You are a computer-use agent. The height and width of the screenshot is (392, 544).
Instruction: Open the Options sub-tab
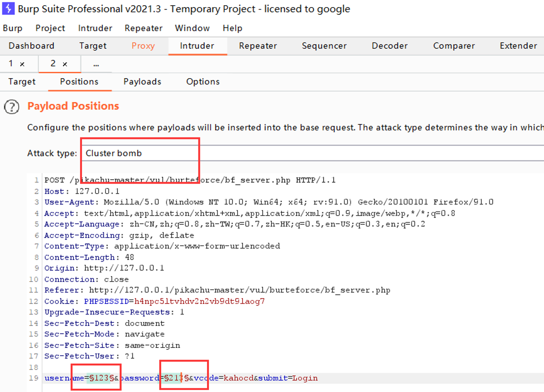point(203,81)
